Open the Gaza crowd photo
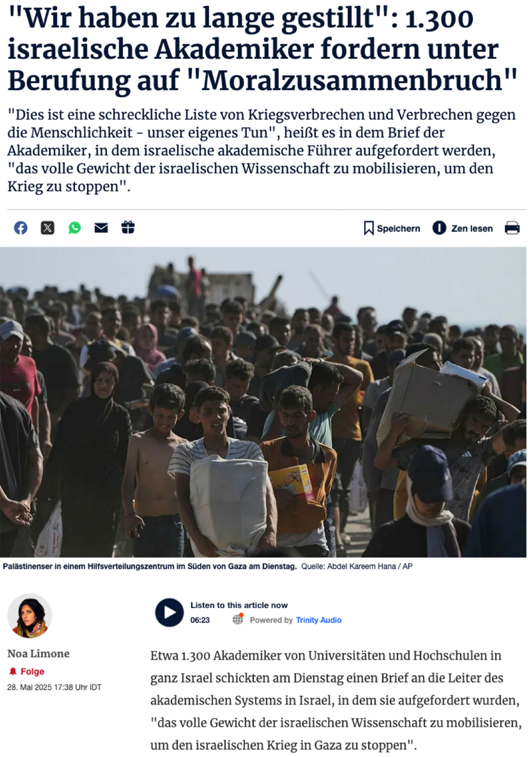Image resolution: width=532 pixels, height=757 pixels. [263, 402]
